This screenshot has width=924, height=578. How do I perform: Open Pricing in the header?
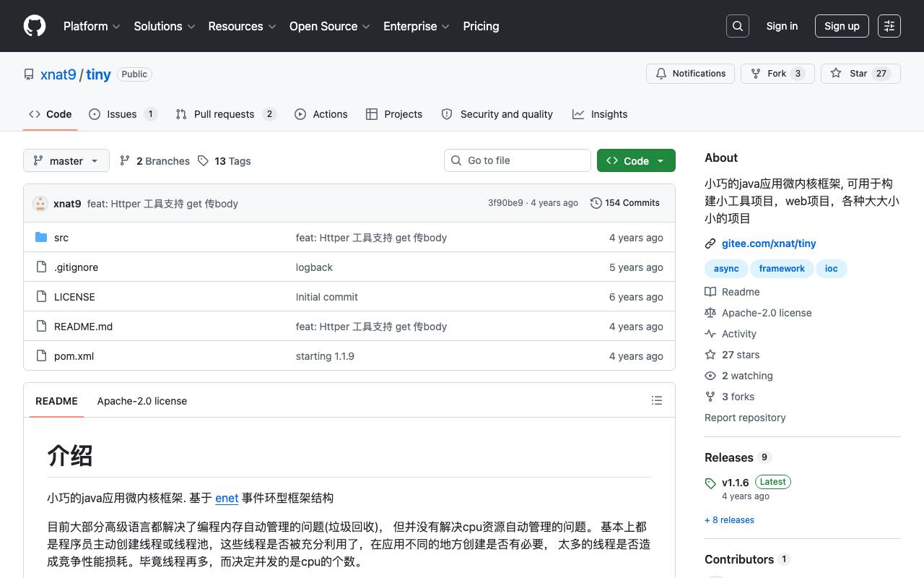[481, 26]
